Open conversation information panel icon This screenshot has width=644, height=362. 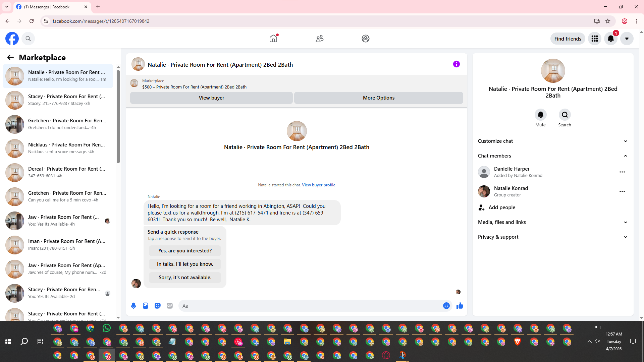coord(457,64)
